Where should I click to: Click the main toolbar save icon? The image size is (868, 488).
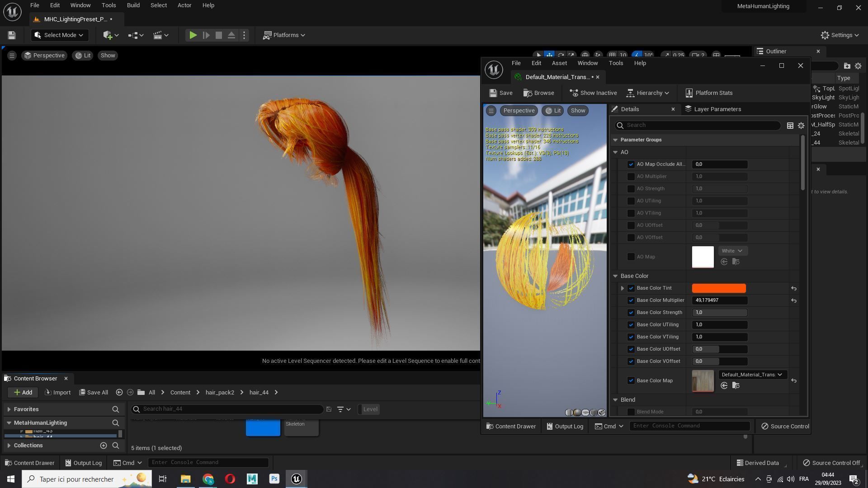tap(12, 35)
